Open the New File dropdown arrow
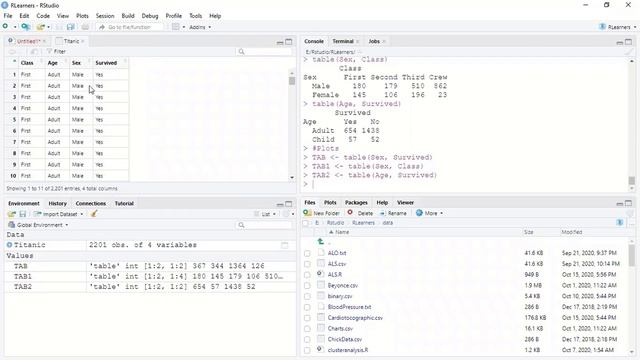Image resolution: width=640 pixels, height=360 pixels. [x=15, y=27]
